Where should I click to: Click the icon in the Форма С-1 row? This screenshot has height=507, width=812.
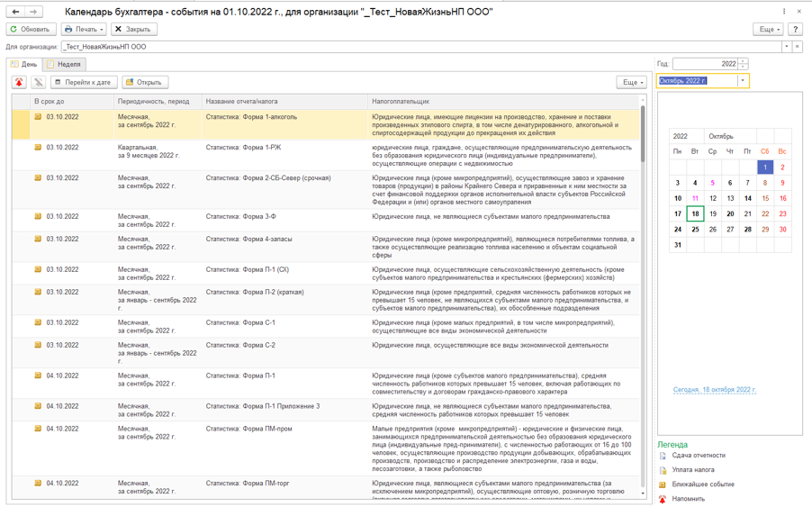tap(38, 322)
